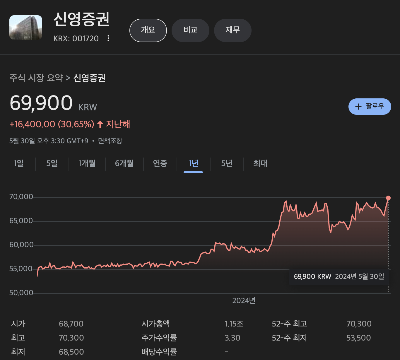Select the 6개월 chart range

click(124, 163)
